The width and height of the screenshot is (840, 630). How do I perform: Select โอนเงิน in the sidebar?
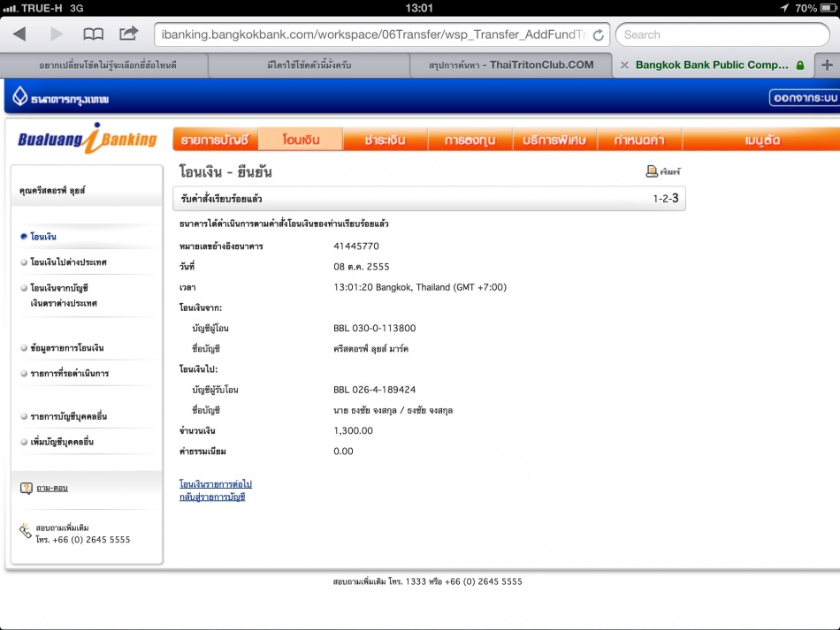[42, 237]
